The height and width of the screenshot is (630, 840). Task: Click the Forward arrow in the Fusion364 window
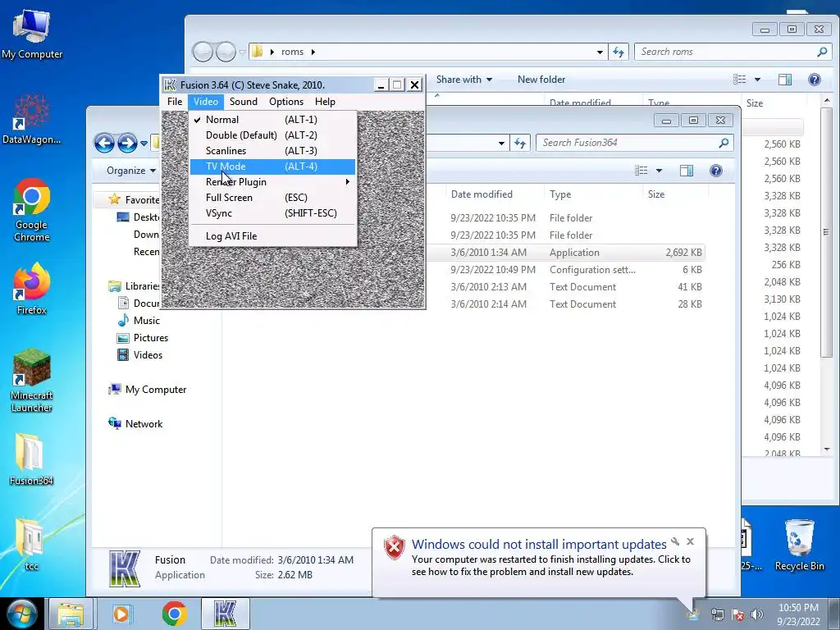pos(127,143)
